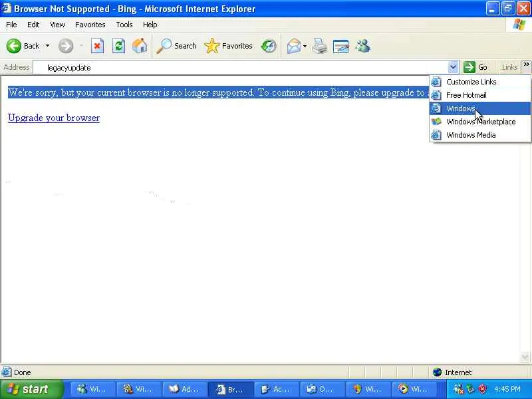This screenshot has width=532, height=399.
Task: Click the Br... Internet Explorer taskbar button
Action: pos(230,389)
